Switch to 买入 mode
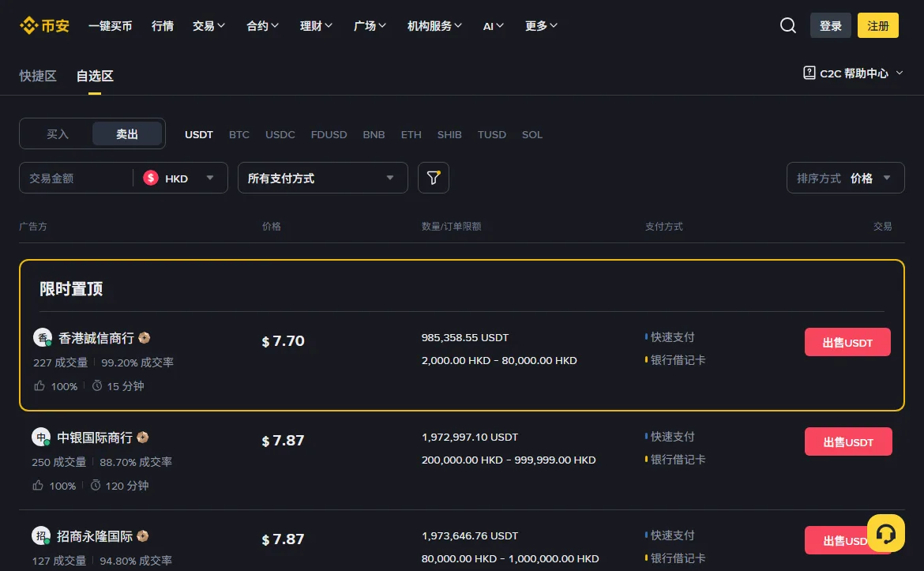Screen dimensions: 924x571 click(57, 133)
